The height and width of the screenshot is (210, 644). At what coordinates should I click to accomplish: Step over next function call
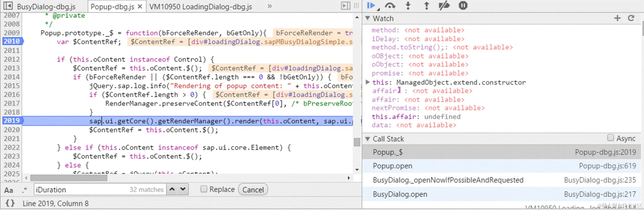[390, 6]
